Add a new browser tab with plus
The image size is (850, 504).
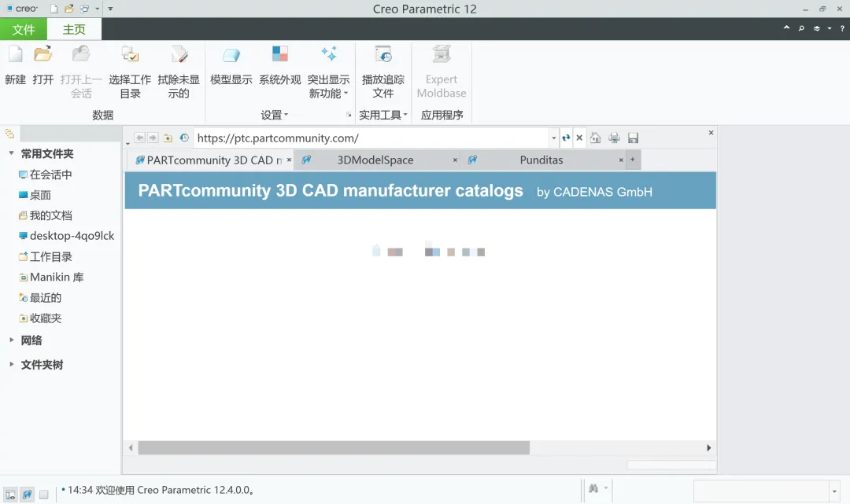(x=633, y=160)
